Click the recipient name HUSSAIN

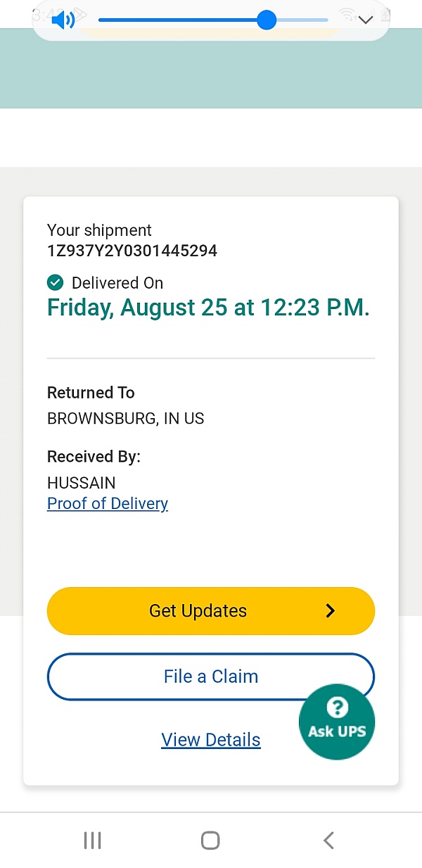coord(81,483)
